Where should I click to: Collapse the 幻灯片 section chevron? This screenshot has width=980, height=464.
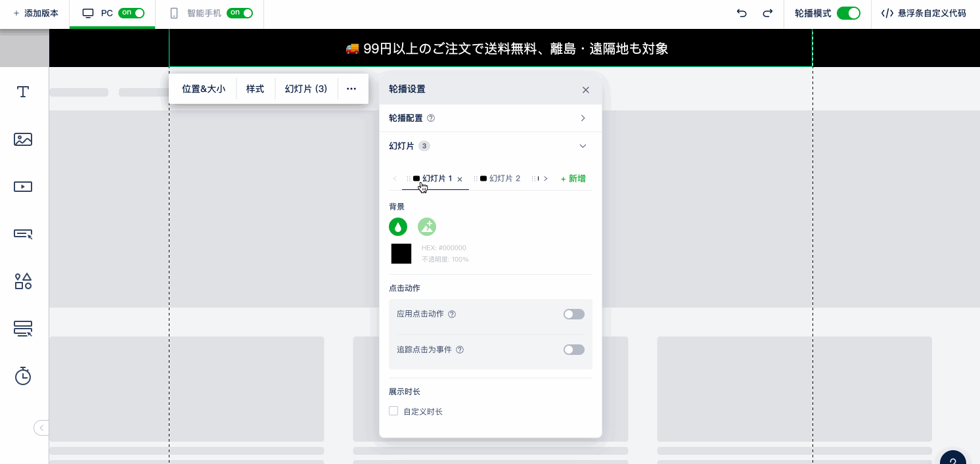pyautogui.click(x=583, y=146)
